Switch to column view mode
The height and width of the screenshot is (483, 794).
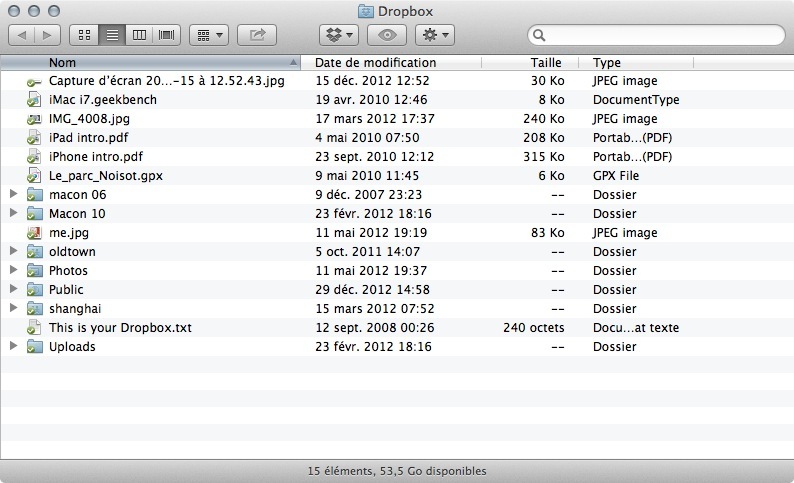tap(139, 35)
